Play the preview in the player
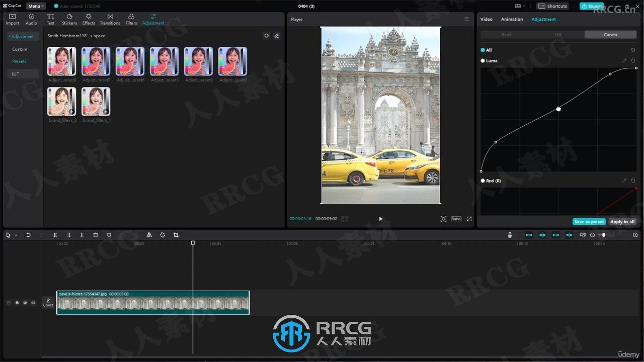 click(x=380, y=219)
